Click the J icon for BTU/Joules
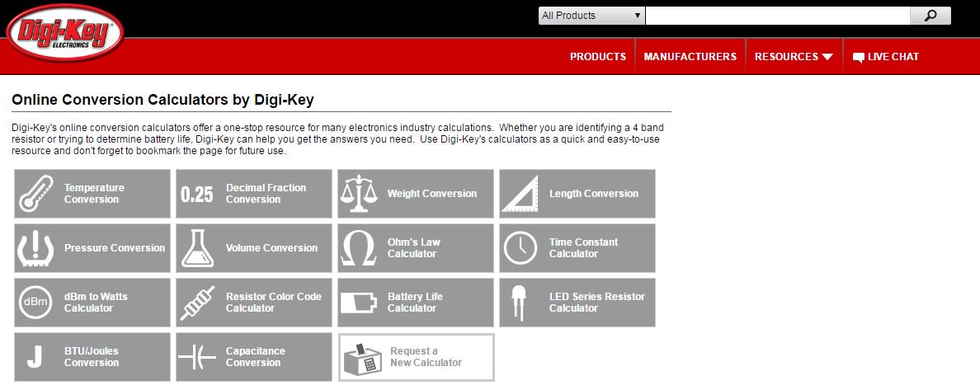 (x=35, y=357)
